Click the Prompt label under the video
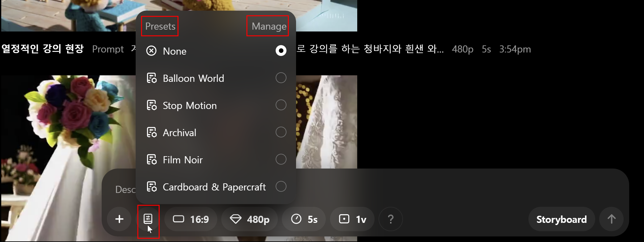644x242 pixels. pyautogui.click(x=108, y=49)
